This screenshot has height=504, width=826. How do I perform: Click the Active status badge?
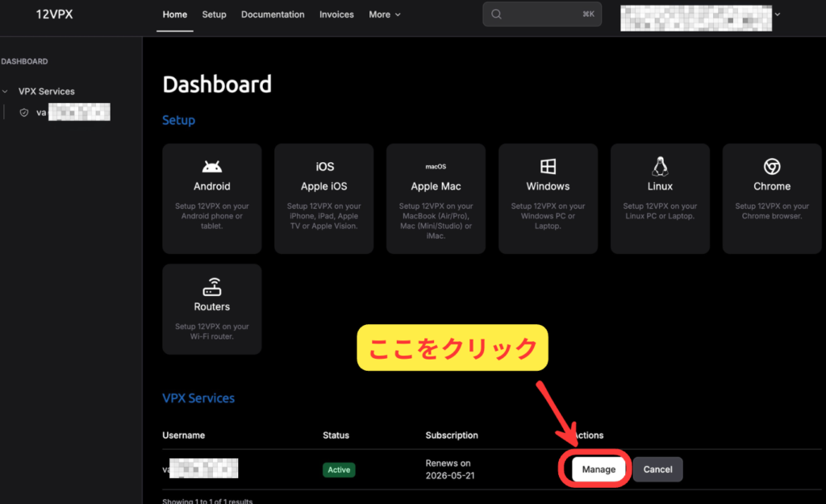[340, 469]
